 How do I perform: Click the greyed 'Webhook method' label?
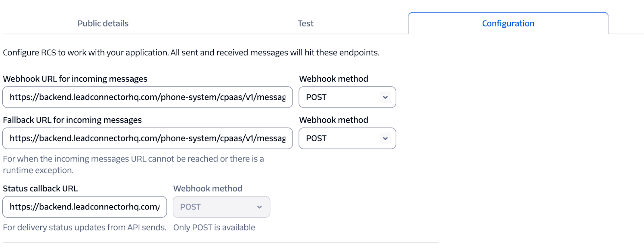tap(208, 188)
